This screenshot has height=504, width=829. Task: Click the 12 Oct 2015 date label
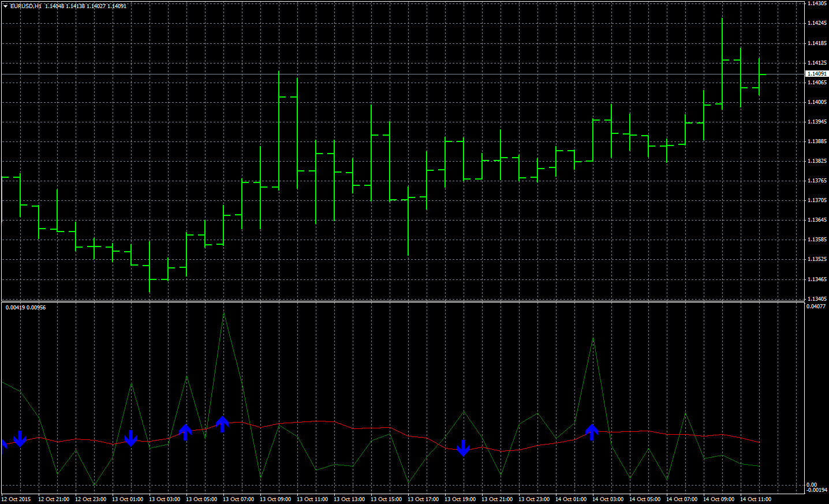point(16,499)
